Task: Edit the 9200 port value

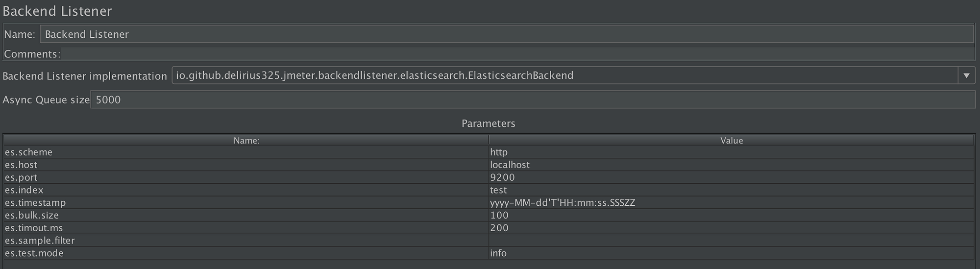Action: pos(730,177)
